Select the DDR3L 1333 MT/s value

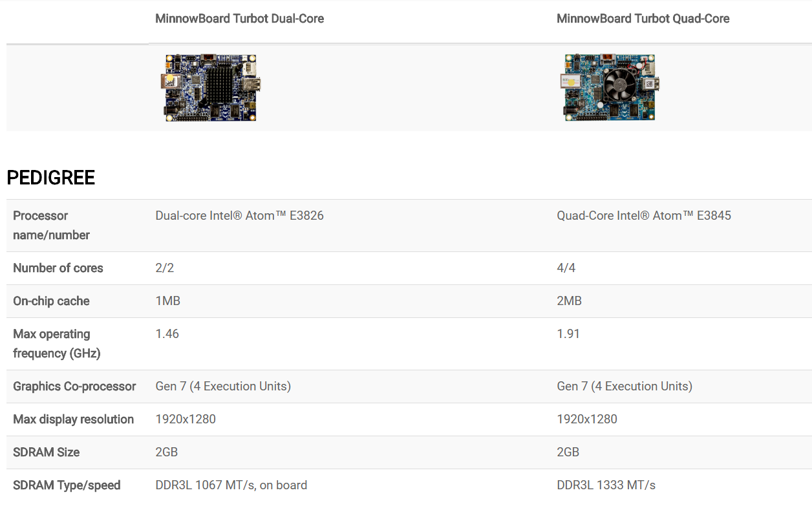tap(606, 485)
